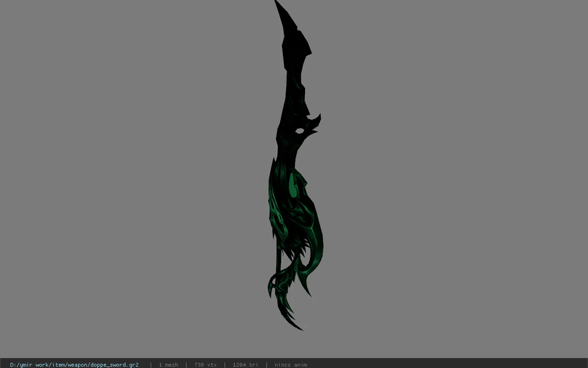Click the doppe_sword.gr2 file path in status bar
This screenshot has height=368, width=588.
(x=74, y=365)
